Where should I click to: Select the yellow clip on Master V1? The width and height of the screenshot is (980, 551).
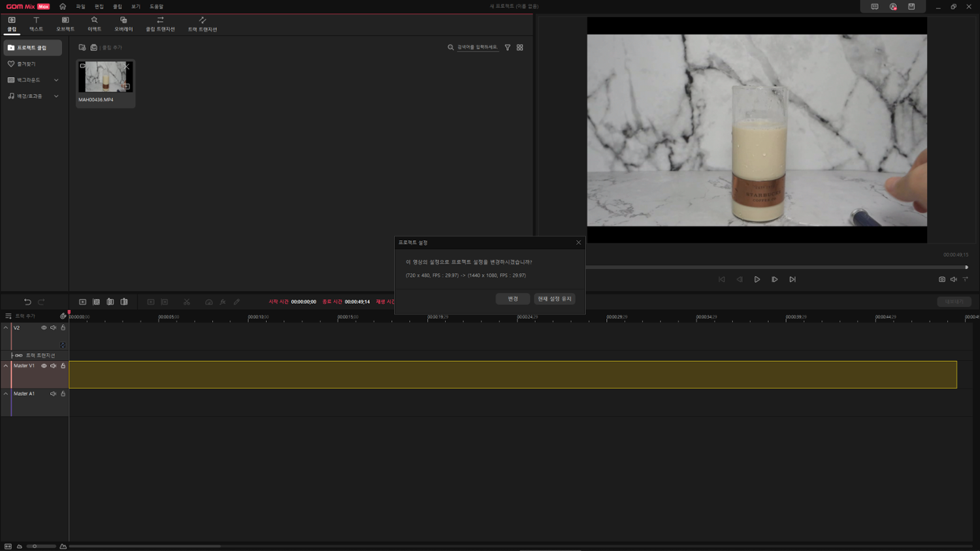click(x=513, y=375)
